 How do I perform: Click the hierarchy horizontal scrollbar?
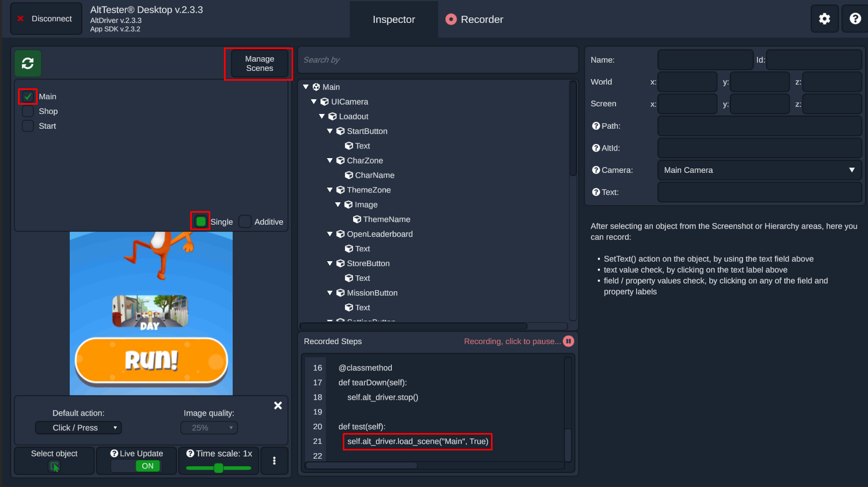click(414, 326)
